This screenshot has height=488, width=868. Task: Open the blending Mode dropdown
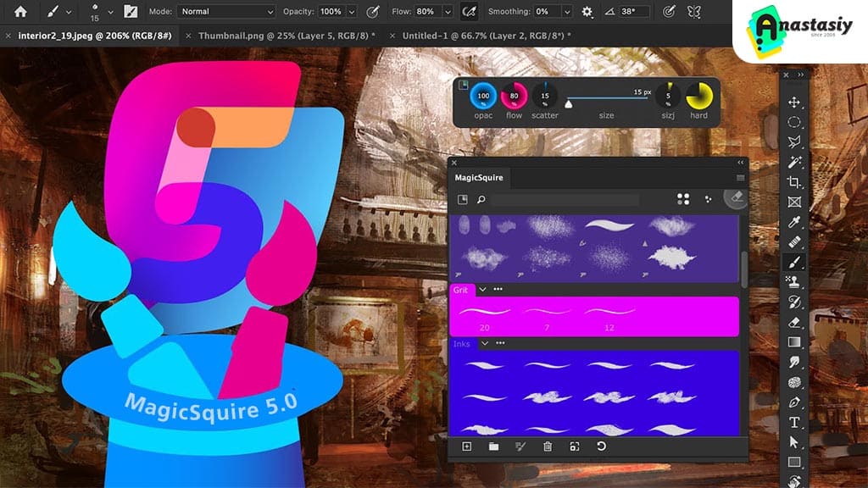point(225,12)
